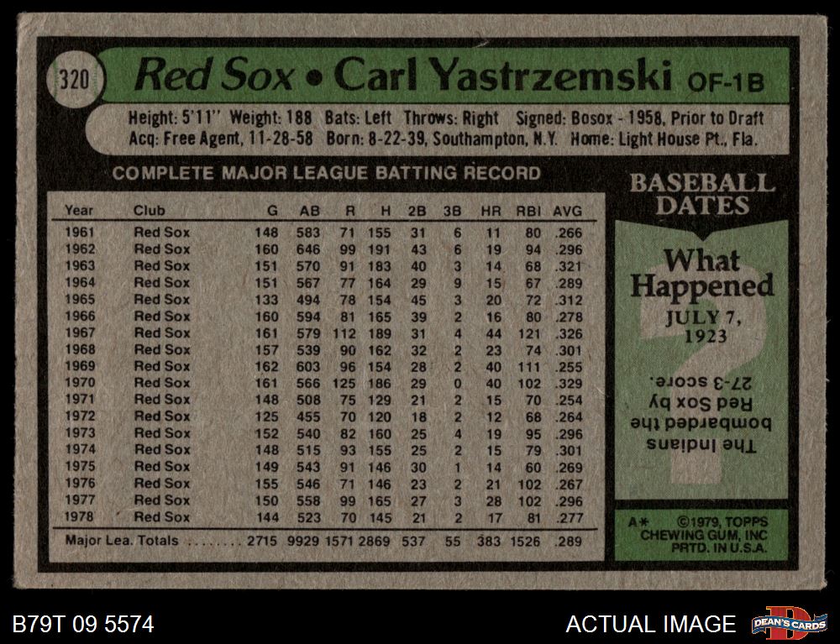The width and height of the screenshot is (840, 644).
Task: Click the Baseball Dates heading
Action: coord(702,193)
